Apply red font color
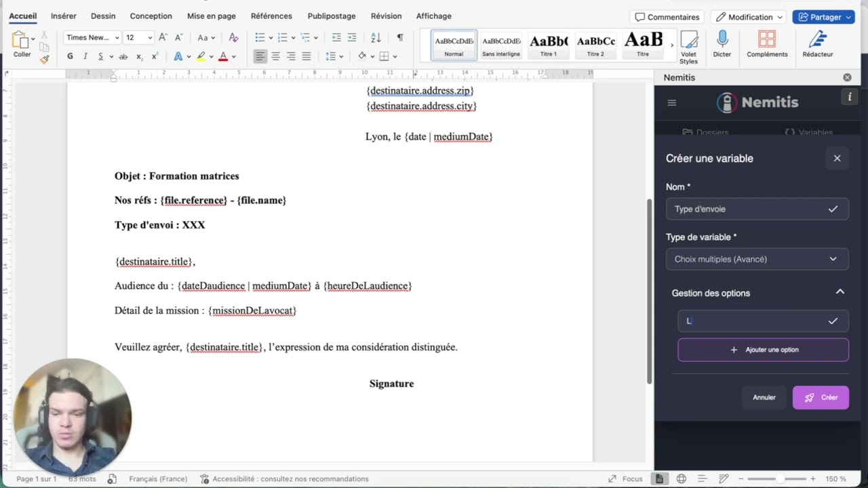 223,56
